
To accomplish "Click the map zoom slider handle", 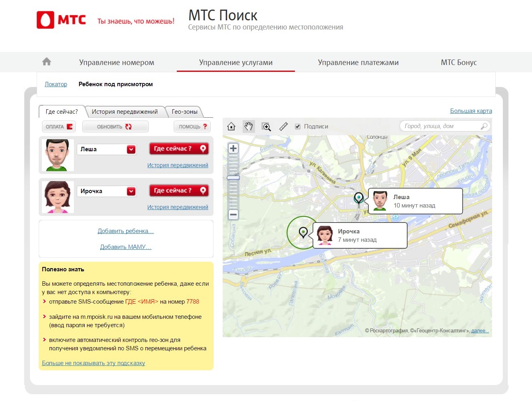I will click(233, 178).
